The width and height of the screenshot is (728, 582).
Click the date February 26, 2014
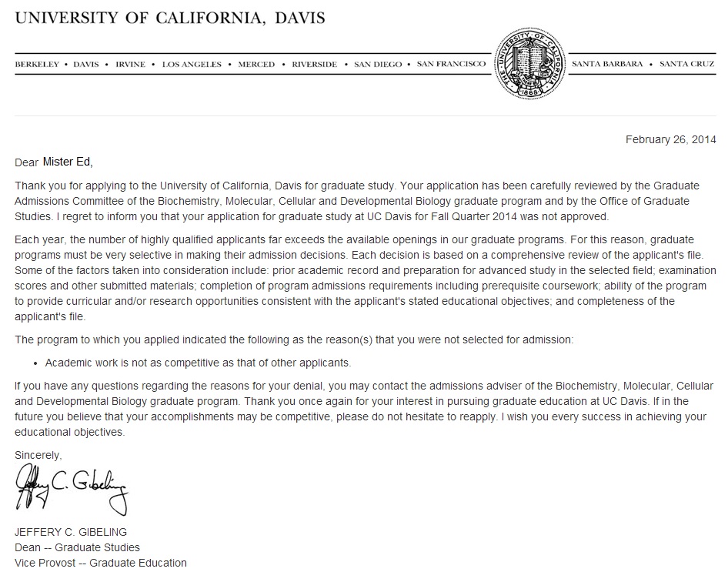(x=670, y=139)
